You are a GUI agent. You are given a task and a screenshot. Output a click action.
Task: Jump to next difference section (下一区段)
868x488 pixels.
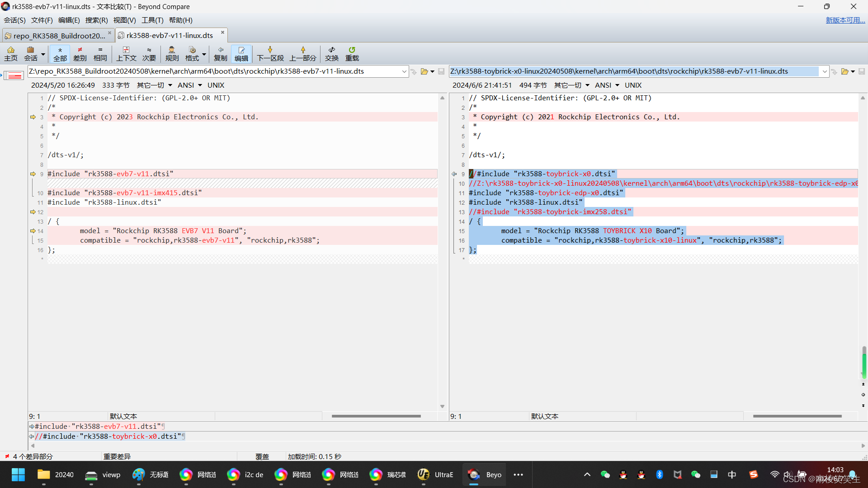(270, 53)
